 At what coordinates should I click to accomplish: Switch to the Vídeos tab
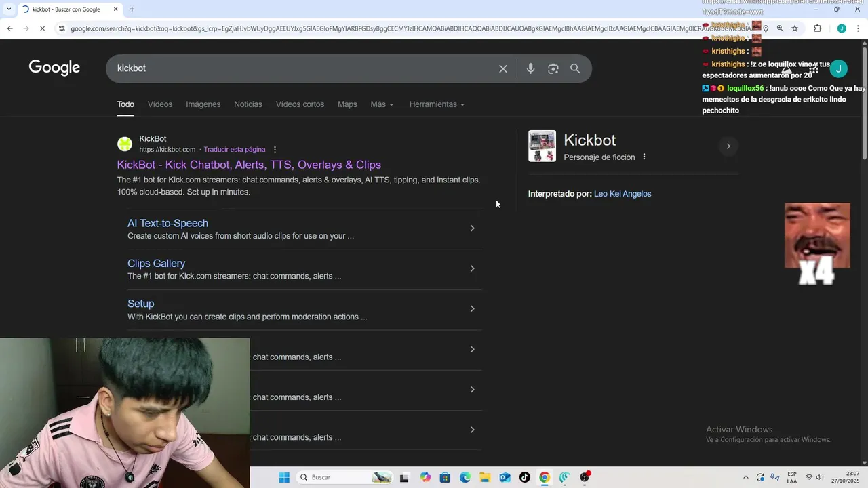[x=160, y=104]
